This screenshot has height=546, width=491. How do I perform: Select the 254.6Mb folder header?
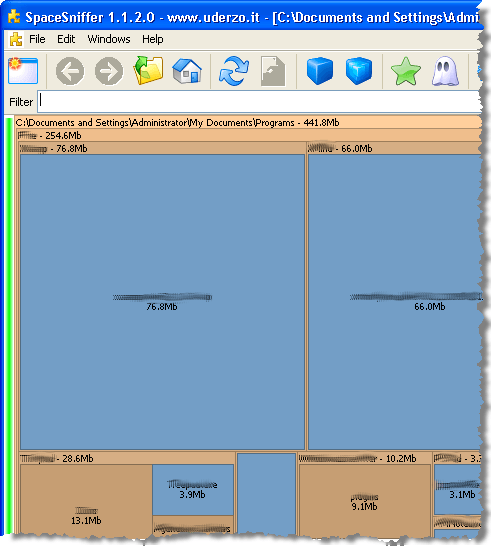coord(249,135)
